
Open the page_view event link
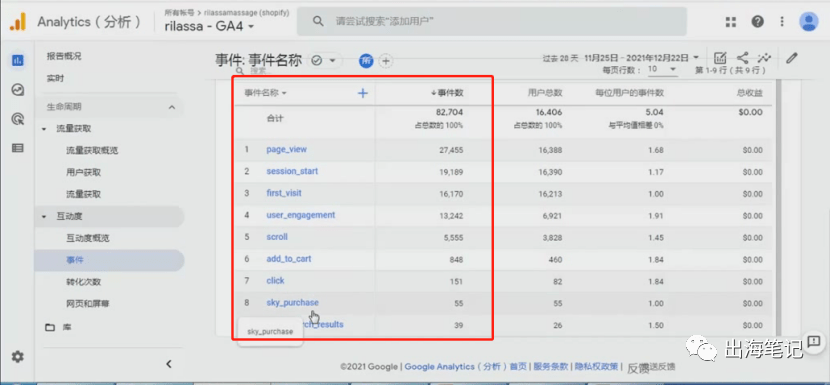286,149
